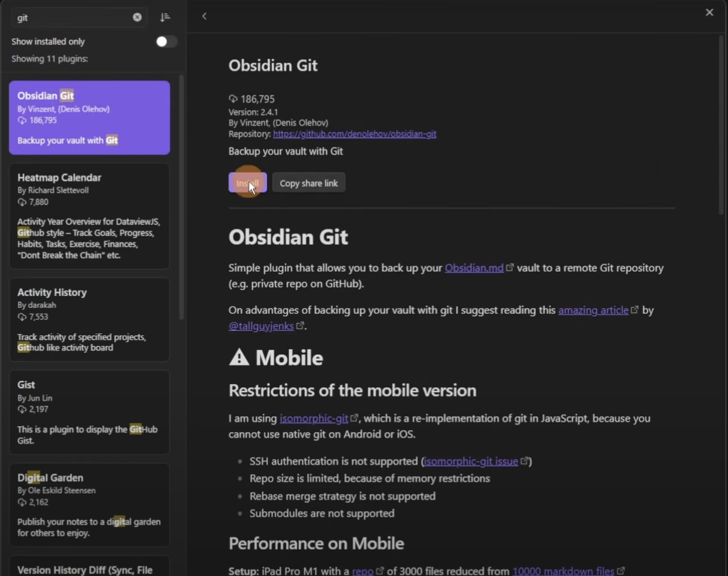Go back with the left chevron

(x=204, y=16)
